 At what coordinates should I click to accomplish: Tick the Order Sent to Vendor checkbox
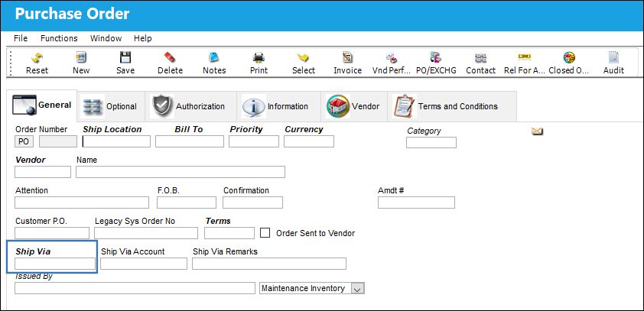(x=265, y=233)
